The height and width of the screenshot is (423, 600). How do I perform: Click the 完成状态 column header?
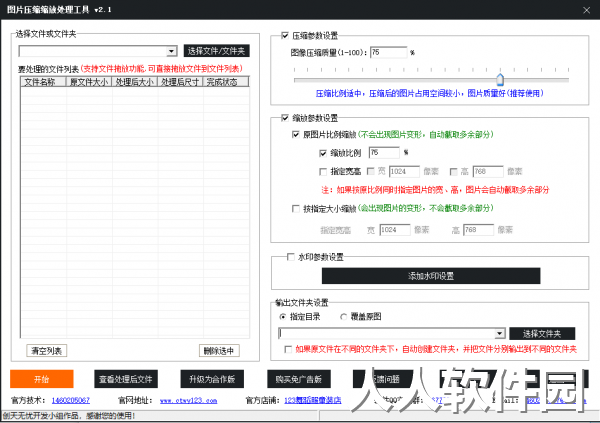coord(226,82)
